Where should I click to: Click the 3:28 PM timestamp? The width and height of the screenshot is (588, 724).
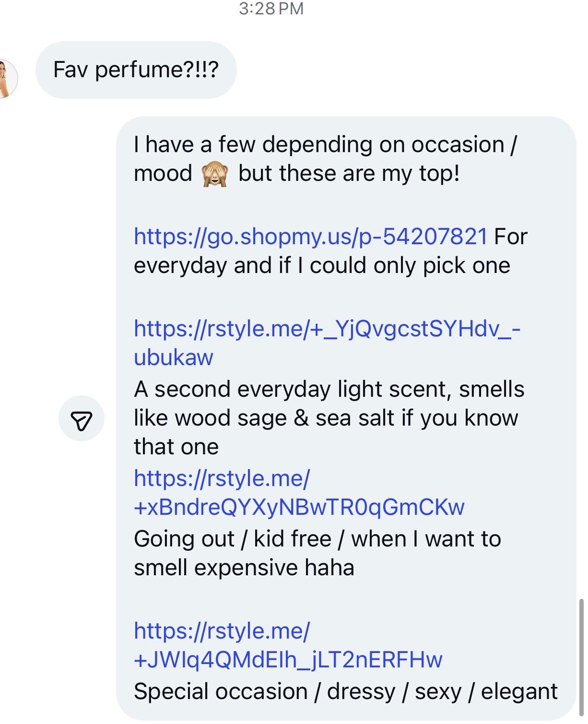pos(271,9)
